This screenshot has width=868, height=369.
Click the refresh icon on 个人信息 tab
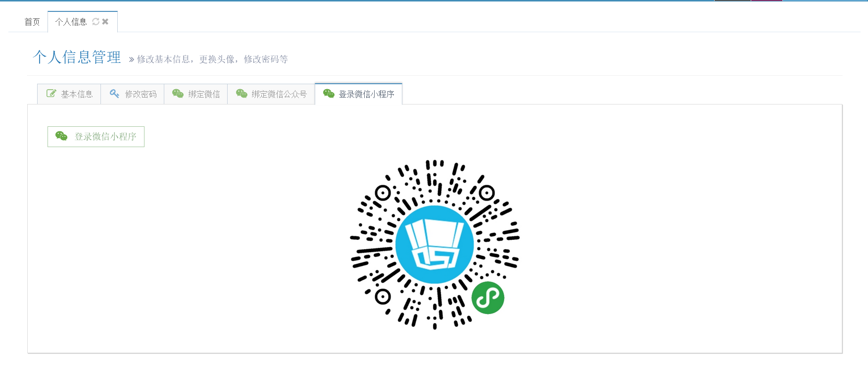click(x=96, y=22)
